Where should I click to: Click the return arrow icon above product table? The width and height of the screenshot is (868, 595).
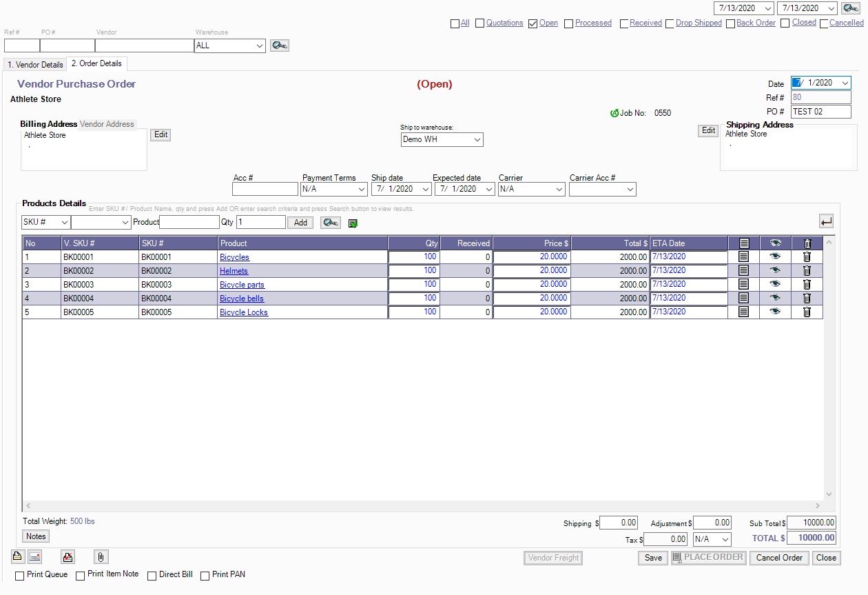(x=827, y=221)
